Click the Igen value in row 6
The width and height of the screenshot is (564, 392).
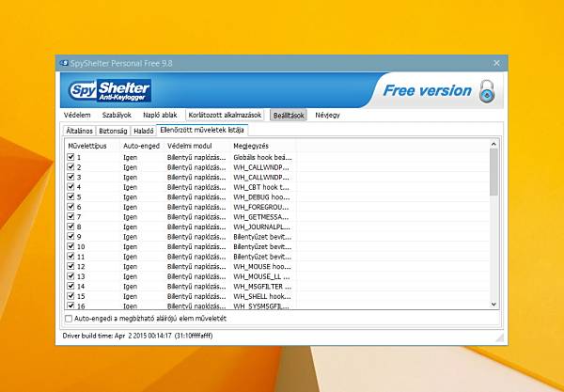[x=131, y=207]
